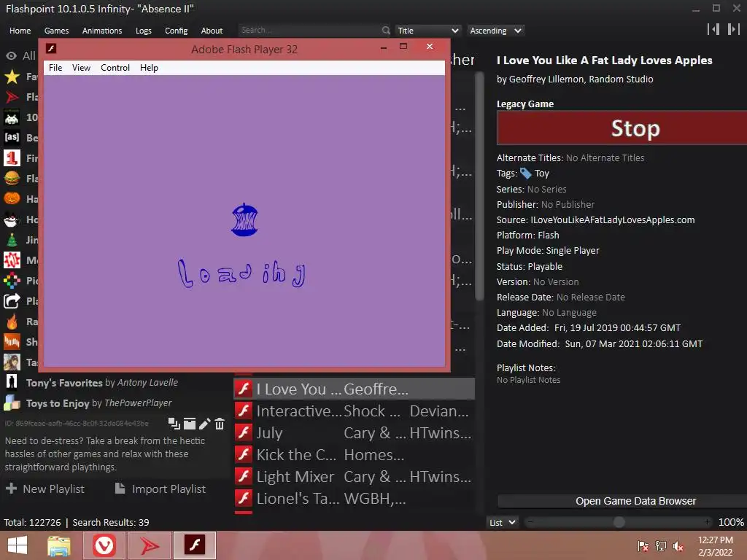Delete playlist with the trash icon
747x560 pixels.
pyautogui.click(x=220, y=424)
